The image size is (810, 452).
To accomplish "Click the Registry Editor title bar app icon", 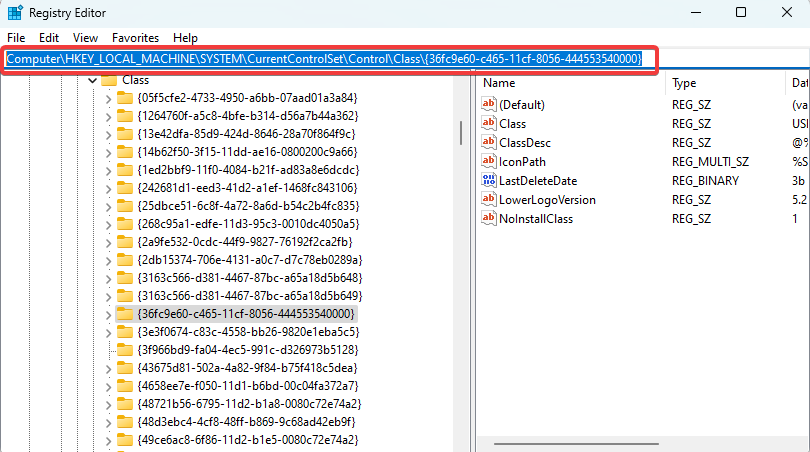I will click(15, 12).
